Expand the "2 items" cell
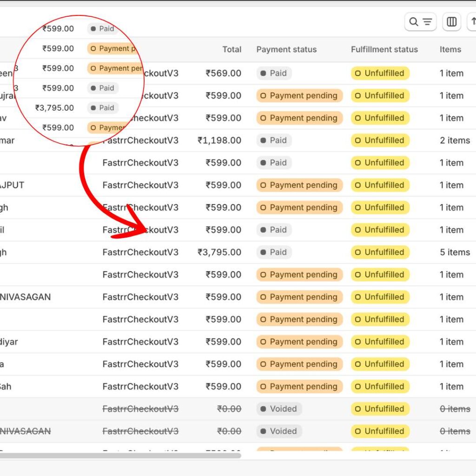 click(455, 140)
